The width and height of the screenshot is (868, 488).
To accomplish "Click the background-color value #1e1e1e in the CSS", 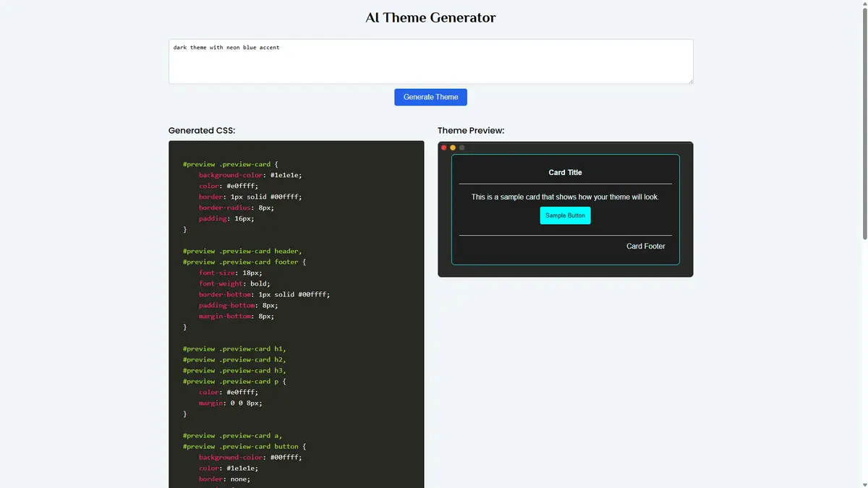I will [x=286, y=174].
